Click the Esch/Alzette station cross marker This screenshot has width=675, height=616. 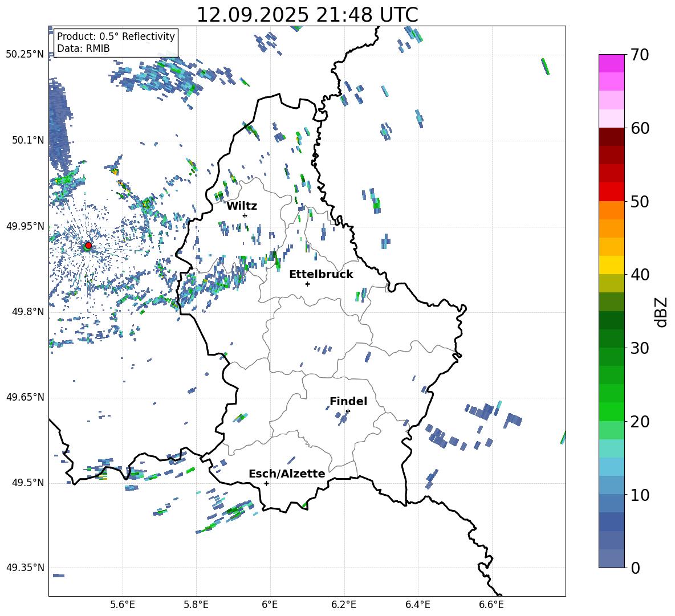tap(266, 483)
